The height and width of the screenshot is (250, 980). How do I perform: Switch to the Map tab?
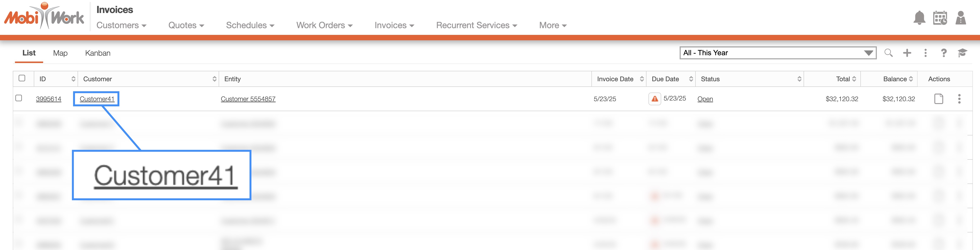(60, 53)
